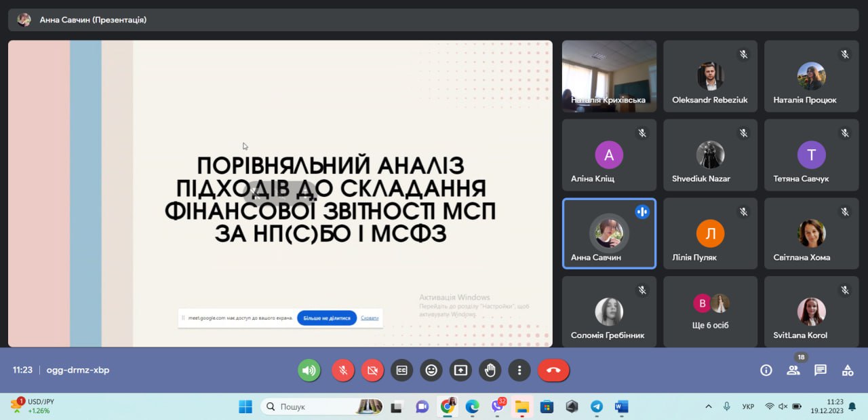Send a reaction via the smiley icon
Image resolution: width=868 pixels, height=420 pixels.
[x=431, y=370]
